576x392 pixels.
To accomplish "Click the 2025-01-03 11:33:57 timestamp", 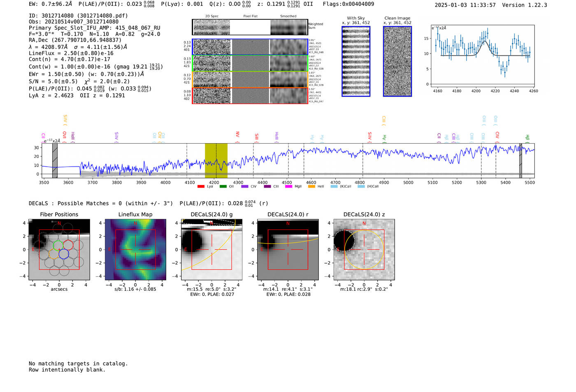I will (465, 5).
